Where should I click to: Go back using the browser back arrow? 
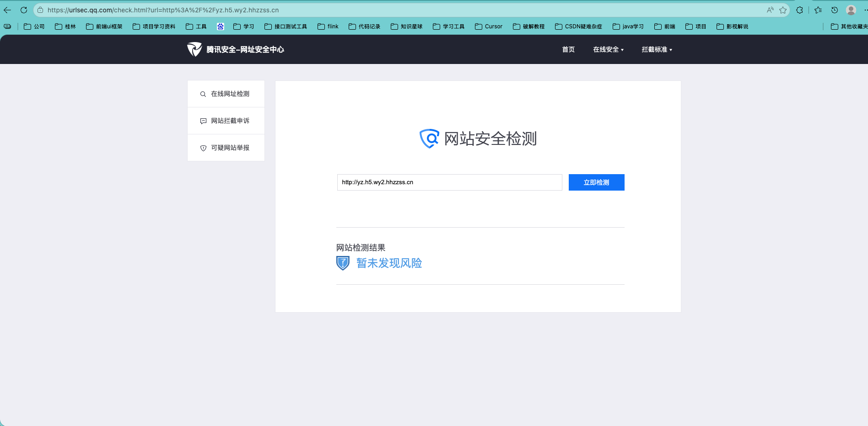tap(7, 10)
